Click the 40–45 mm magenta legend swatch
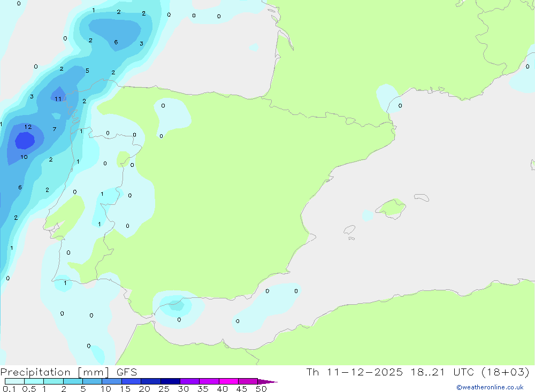 pos(228,381)
